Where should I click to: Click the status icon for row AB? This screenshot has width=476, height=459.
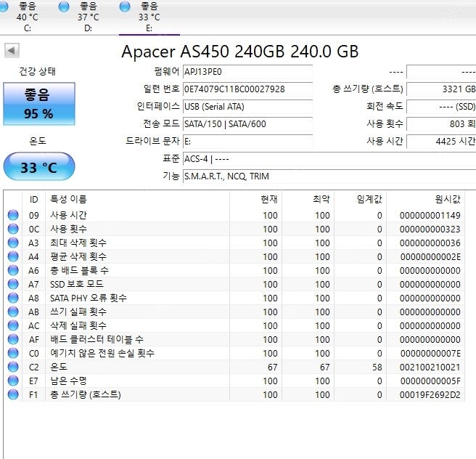(13, 312)
